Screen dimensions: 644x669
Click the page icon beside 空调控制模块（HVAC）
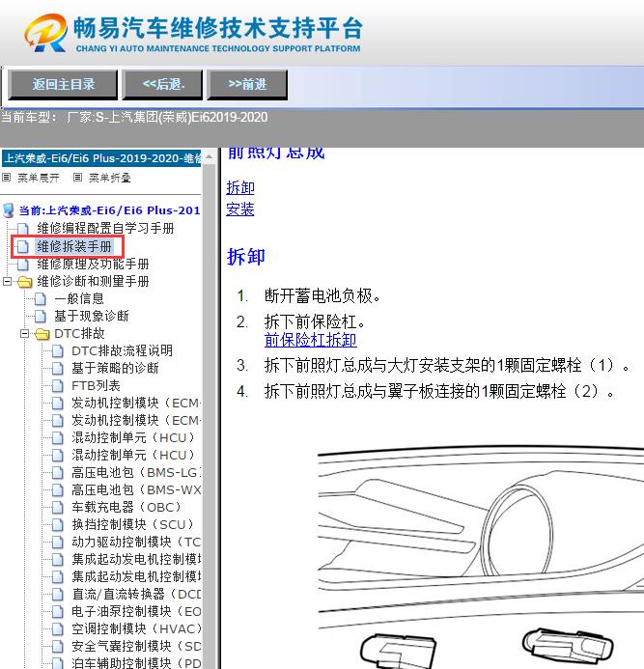58,629
